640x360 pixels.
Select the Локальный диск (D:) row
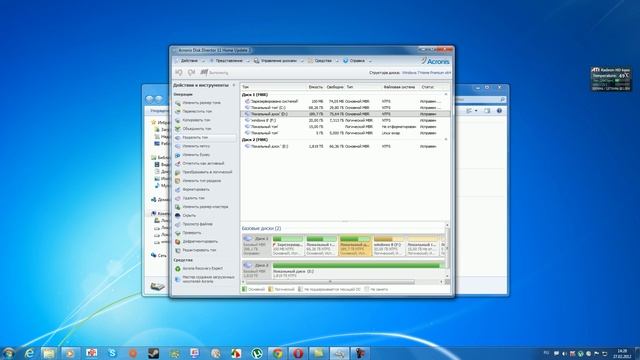(345, 114)
